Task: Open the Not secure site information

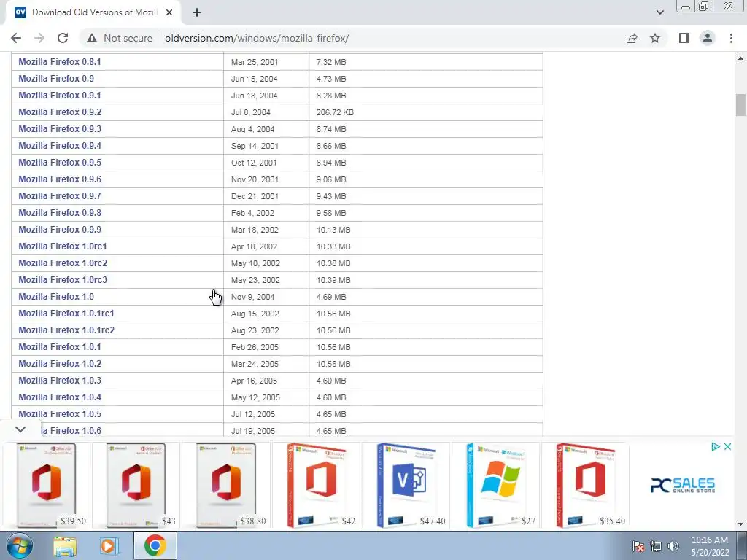Action: click(120, 38)
